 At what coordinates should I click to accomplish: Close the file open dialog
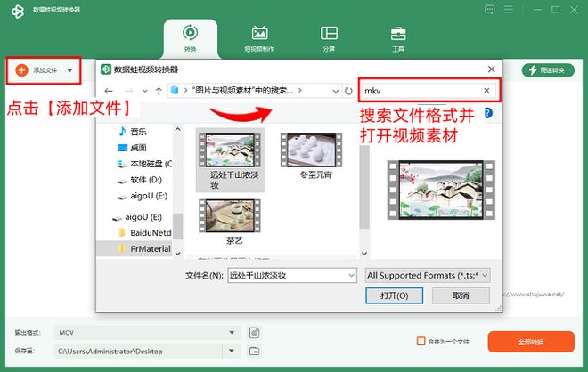click(x=491, y=69)
